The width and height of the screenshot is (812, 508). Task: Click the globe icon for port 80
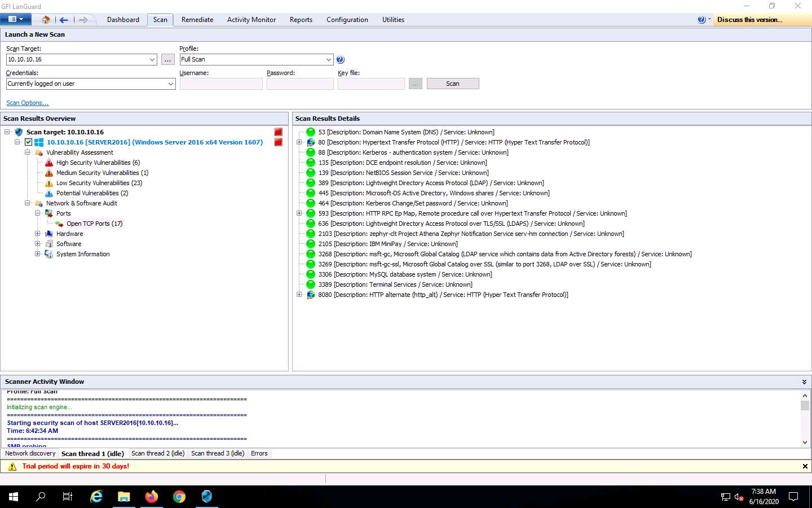(311, 142)
